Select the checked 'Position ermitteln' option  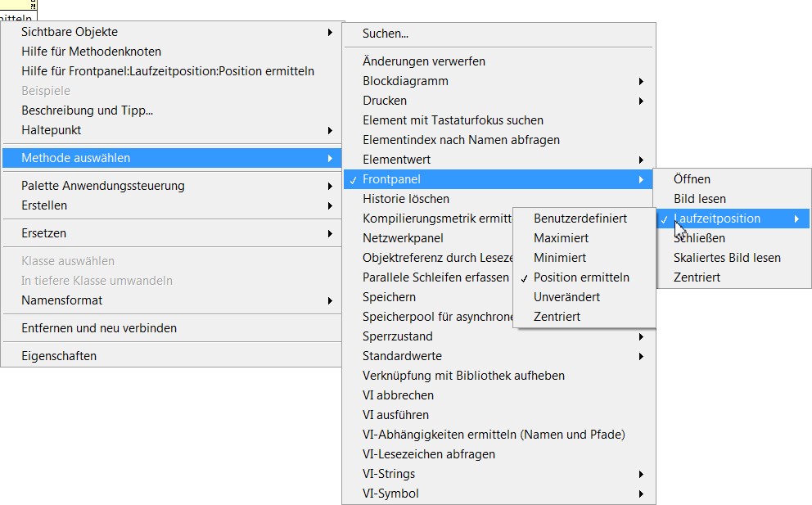click(581, 277)
